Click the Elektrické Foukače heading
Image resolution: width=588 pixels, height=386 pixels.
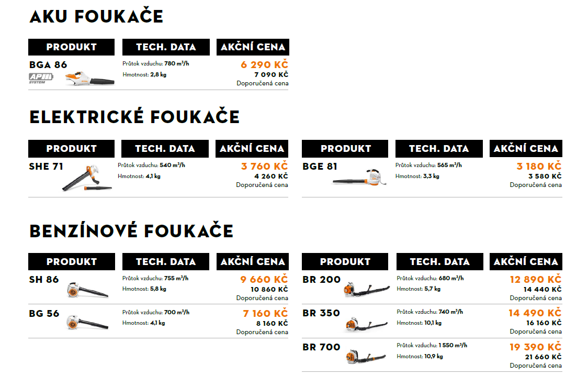(134, 116)
